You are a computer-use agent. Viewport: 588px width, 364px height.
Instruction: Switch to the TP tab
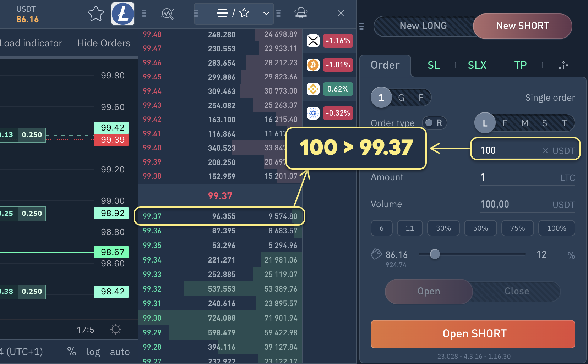pyautogui.click(x=520, y=65)
